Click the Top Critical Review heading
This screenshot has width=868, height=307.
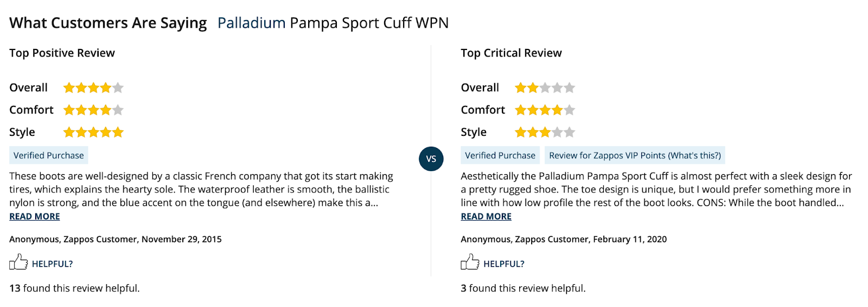[511, 53]
